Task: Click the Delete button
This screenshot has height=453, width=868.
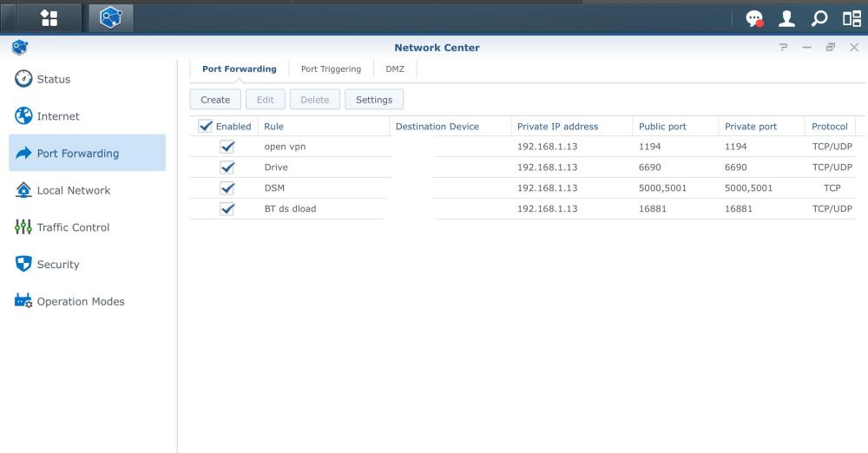Action: pyautogui.click(x=315, y=100)
